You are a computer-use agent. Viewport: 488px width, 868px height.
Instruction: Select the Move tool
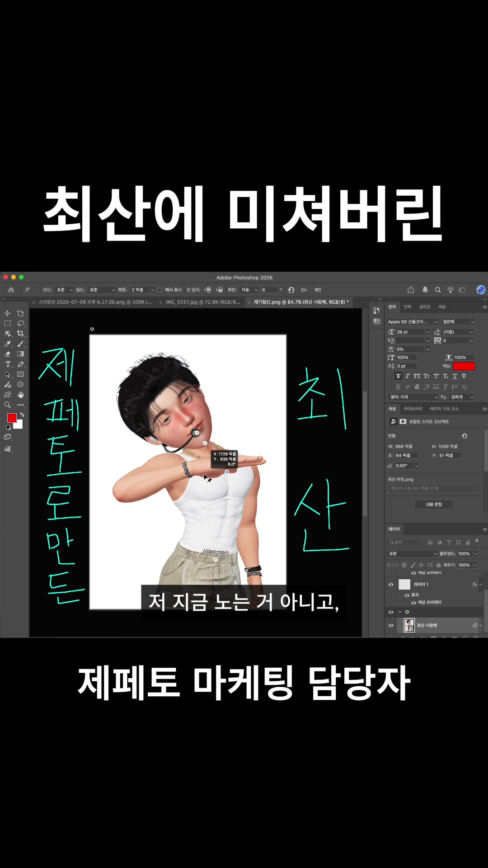8,313
